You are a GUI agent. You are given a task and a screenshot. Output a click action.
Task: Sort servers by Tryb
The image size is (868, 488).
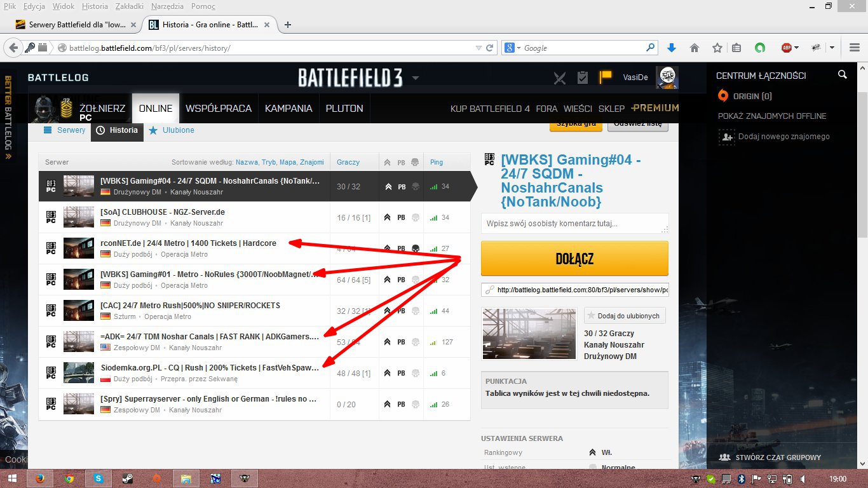pyautogui.click(x=269, y=162)
